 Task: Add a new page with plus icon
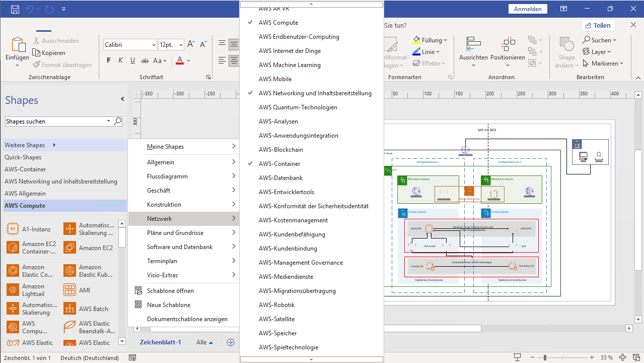click(231, 342)
